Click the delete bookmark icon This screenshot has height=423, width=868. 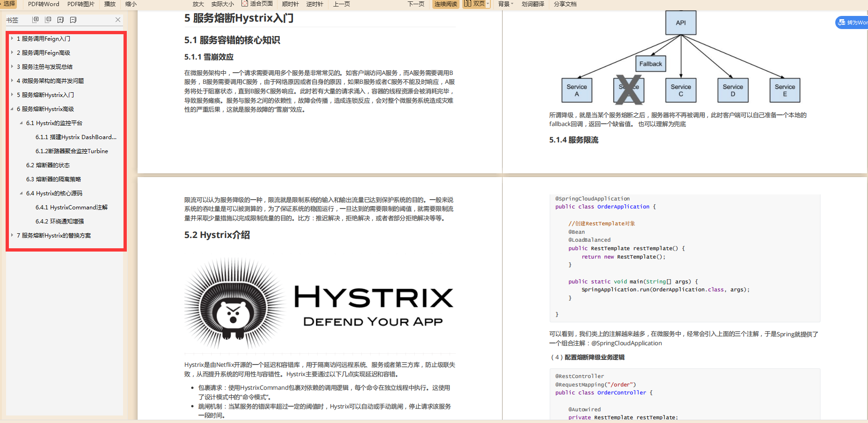[73, 20]
